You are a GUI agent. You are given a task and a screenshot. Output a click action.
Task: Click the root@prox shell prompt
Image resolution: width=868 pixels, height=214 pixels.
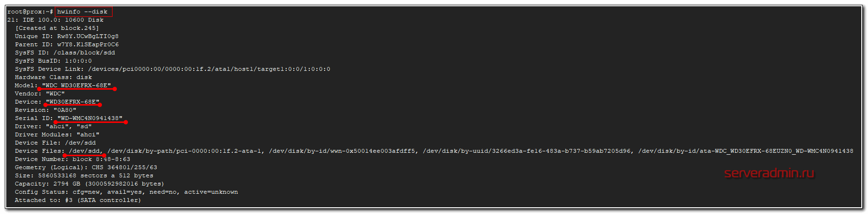point(30,12)
